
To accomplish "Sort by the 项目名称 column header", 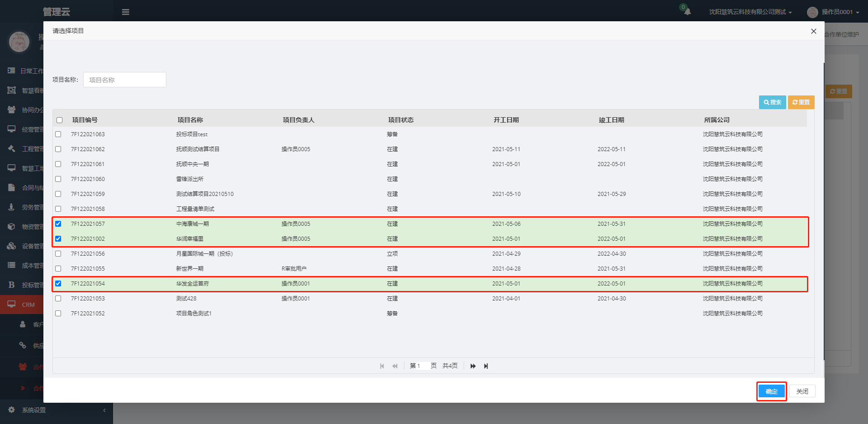I will 190,120.
